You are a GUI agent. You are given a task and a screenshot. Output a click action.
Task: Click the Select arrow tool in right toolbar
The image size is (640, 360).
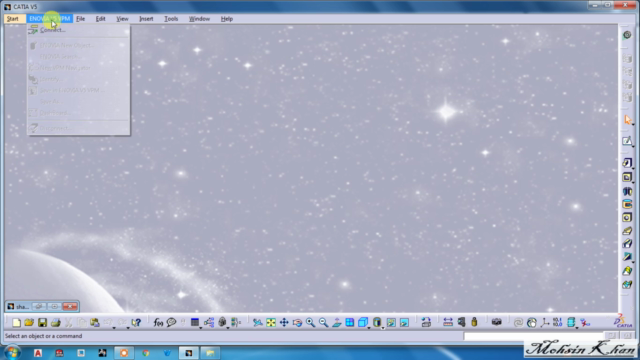[627, 120]
